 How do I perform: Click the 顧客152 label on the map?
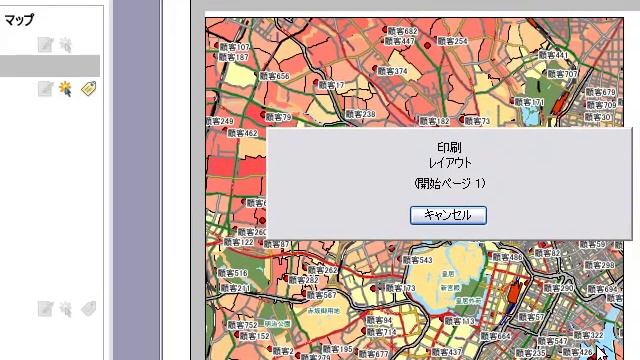pyautogui.click(x=254, y=336)
